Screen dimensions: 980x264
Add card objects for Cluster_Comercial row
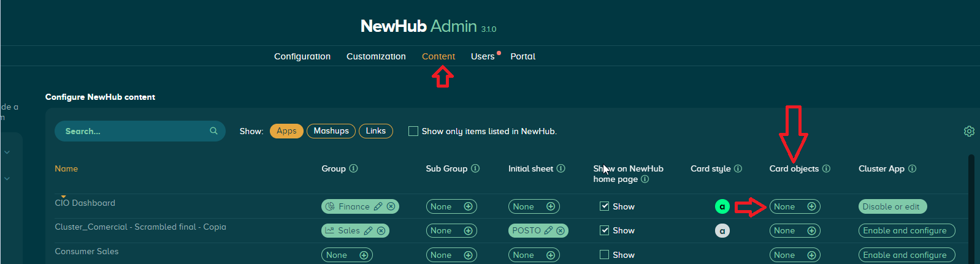(811, 231)
